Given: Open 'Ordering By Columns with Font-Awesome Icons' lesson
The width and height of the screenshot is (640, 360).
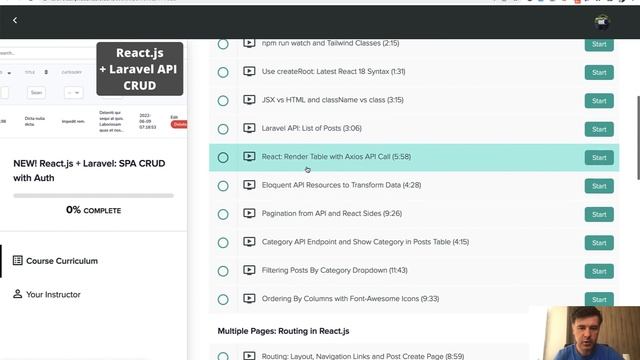Looking at the screenshot, I should pos(350,298).
